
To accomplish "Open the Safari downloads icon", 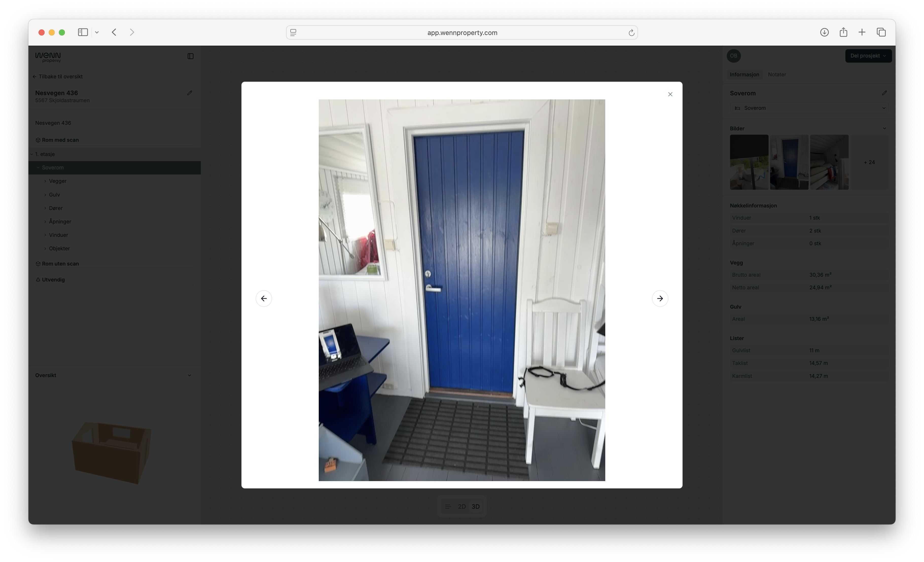I will (x=824, y=32).
